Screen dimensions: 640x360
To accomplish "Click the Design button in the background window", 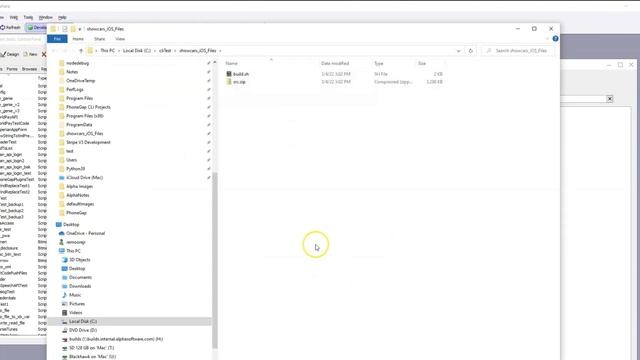I will 10,54.
